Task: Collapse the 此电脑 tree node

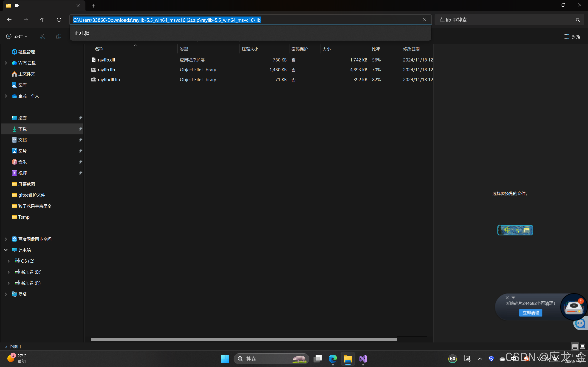Action: tap(6, 250)
